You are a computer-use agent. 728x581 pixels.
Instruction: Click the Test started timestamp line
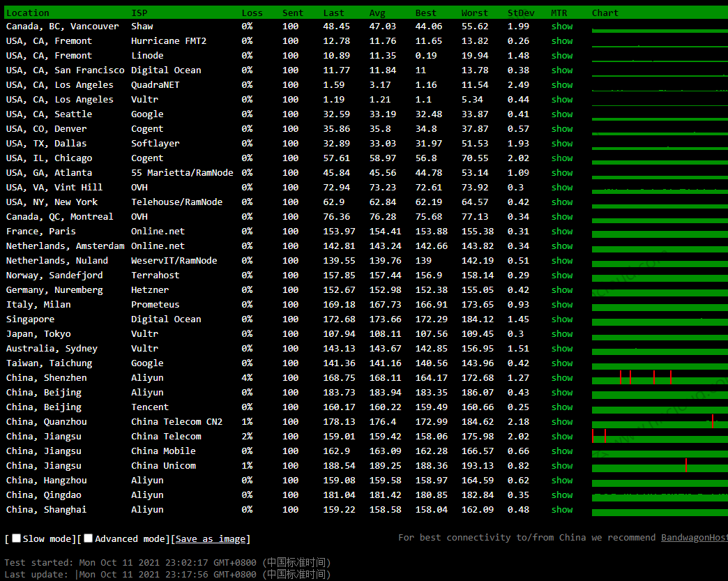click(167, 562)
